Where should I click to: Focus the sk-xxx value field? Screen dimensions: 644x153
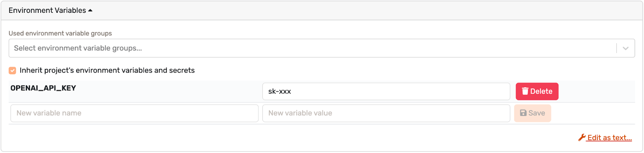coord(386,91)
